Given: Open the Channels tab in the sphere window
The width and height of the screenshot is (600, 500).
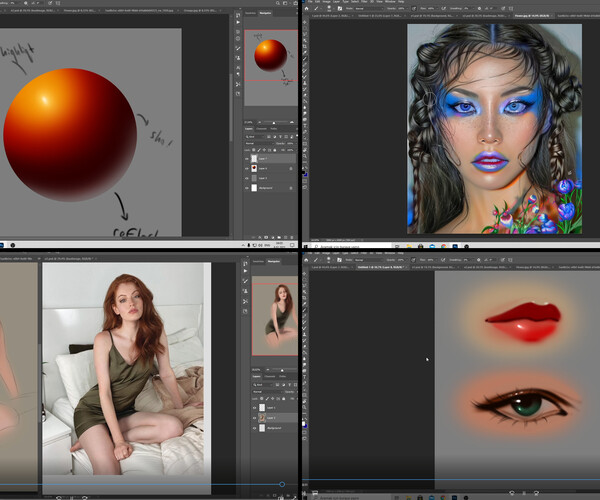Looking at the screenshot, I should pyautogui.click(x=261, y=129).
